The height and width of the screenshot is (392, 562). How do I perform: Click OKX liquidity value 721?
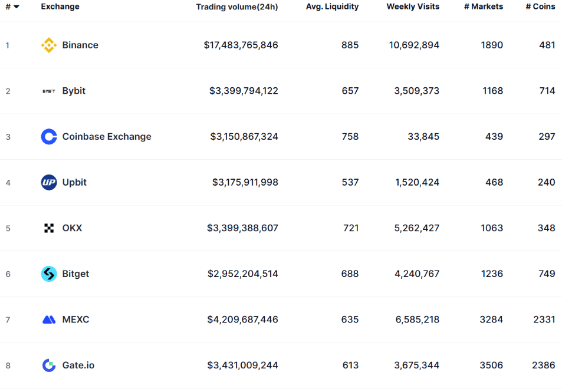click(x=351, y=228)
